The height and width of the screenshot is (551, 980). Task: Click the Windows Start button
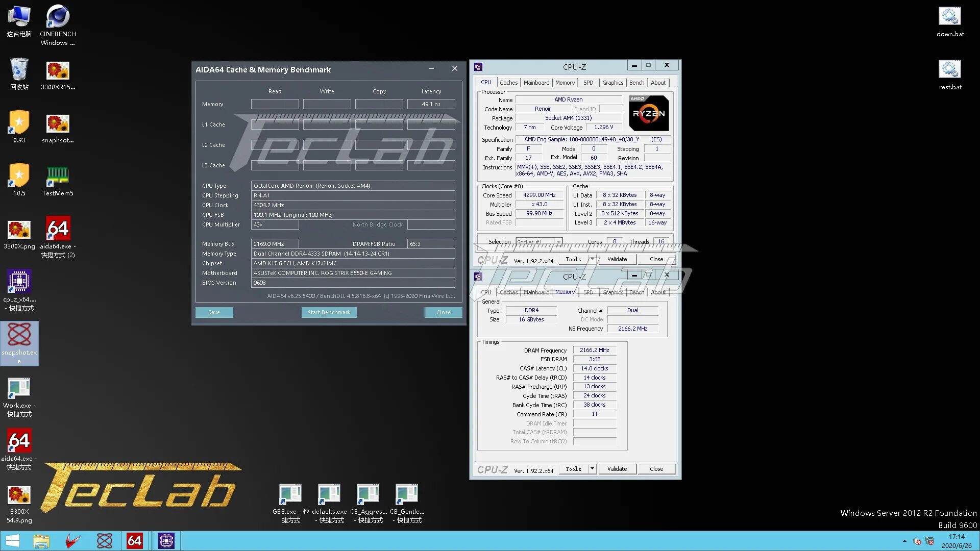tap(13, 541)
